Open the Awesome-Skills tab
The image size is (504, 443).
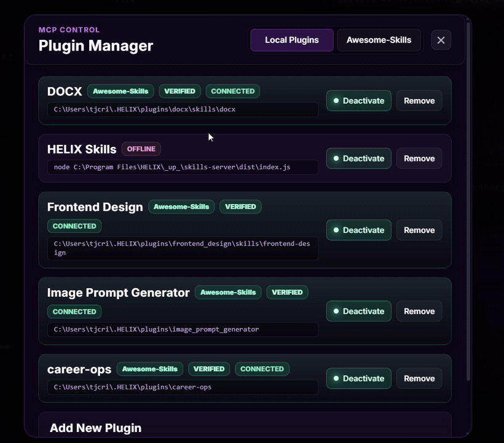click(379, 40)
